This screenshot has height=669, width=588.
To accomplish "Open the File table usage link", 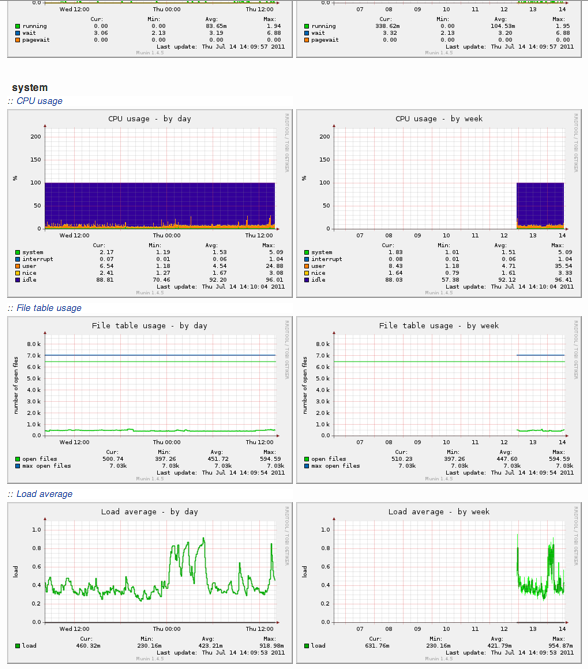I will pos(49,308).
